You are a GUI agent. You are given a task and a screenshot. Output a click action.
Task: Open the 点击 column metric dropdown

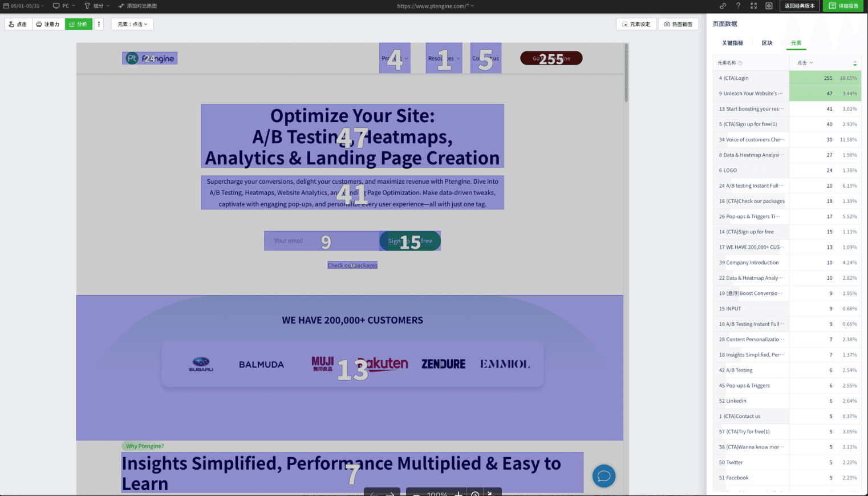point(805,63)
